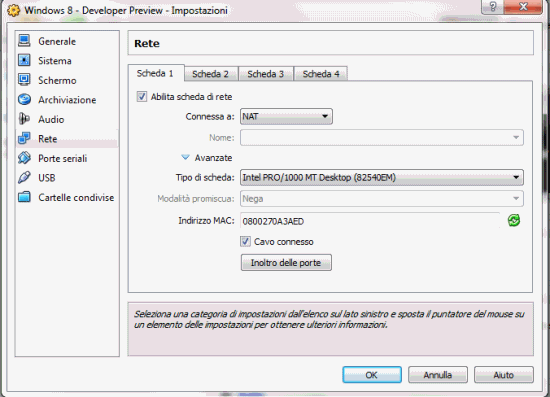The image size is (550, 397).
Task: Toggle Abilita scheda di rete checkbox
Action: coord(142,96)
